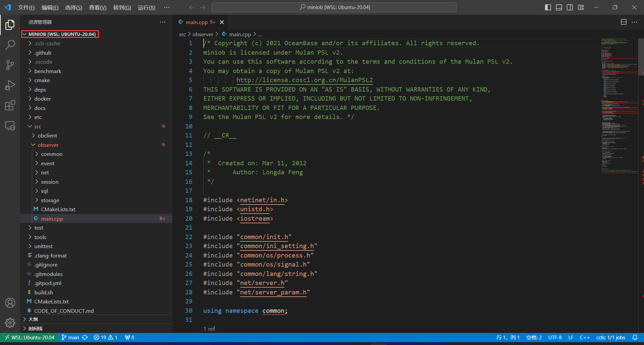Expand the .github folder
The height and width of the screenshot is (345, 644).
43,53
